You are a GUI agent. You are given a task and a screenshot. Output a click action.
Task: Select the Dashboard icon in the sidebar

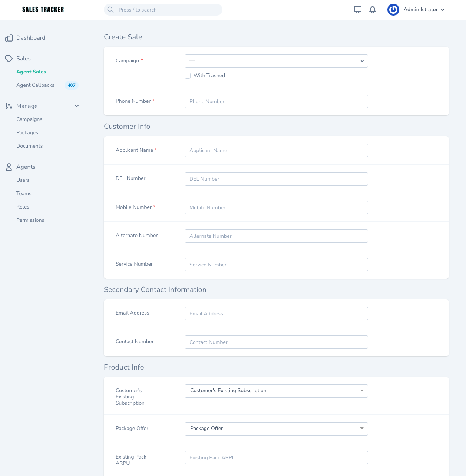pos(9,38)
